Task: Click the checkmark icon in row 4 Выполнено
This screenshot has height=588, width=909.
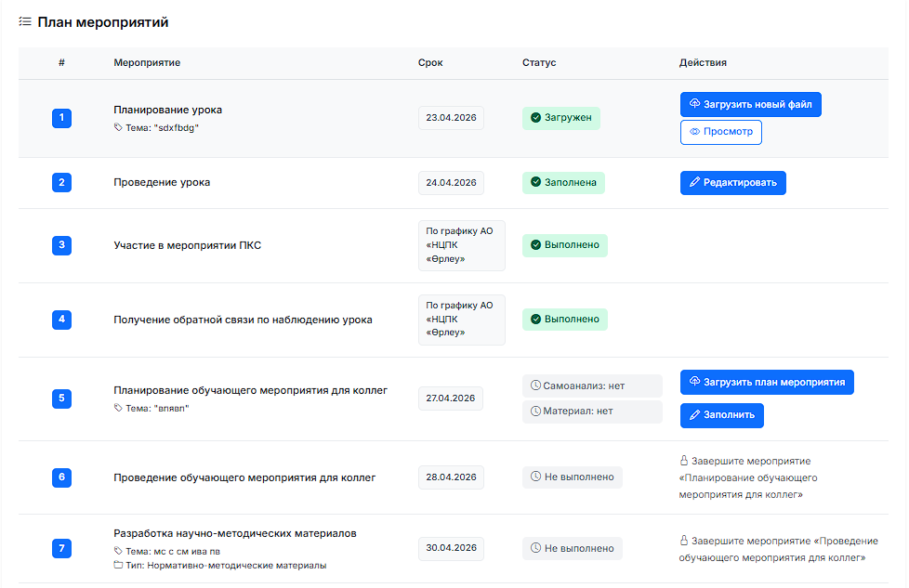Action: click(535, 320)
